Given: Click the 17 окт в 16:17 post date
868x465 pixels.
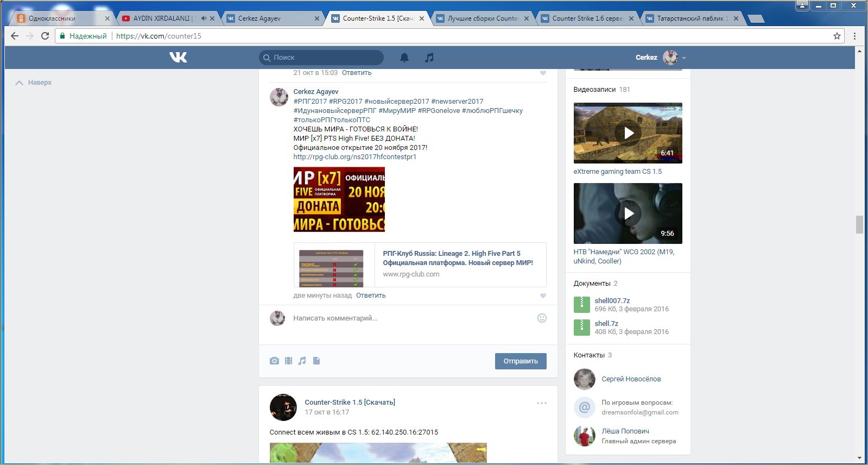Looking at the screenshot, I should [x=327, y=412].
